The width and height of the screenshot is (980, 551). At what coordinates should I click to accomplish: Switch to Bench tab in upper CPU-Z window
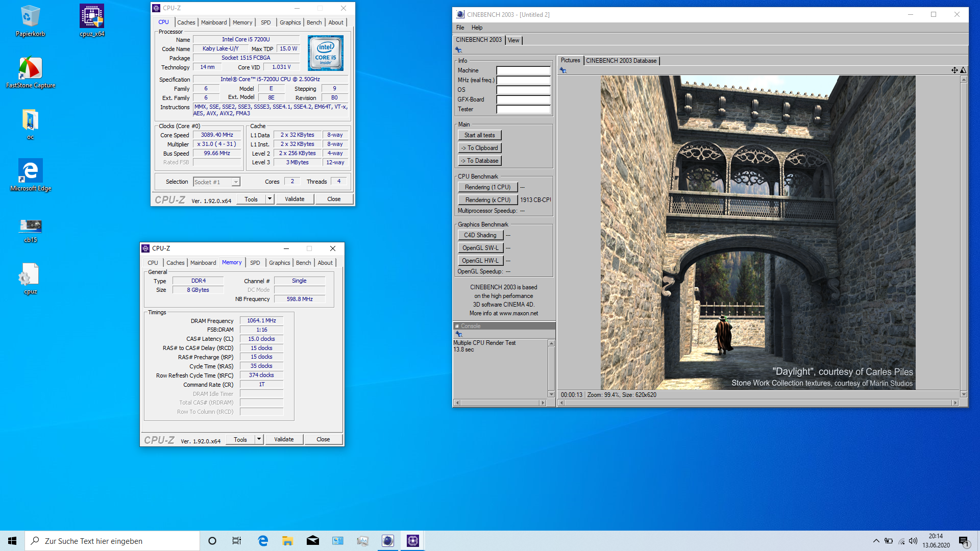pyautogui.click(x=314, y=22)
